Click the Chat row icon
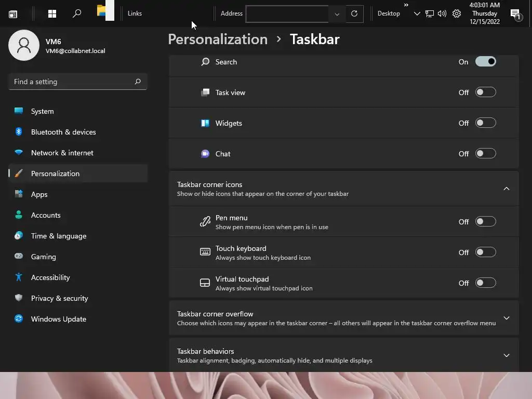Viewport: 532px width, 399px height. coord(205,154)
